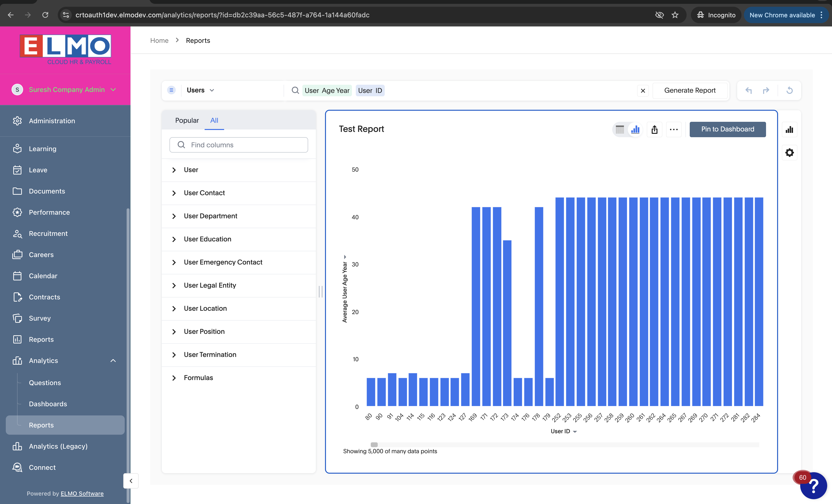Screen dimensions: 832x504
Task: Click the browser address bar URL
Action: tap(222, 15)
